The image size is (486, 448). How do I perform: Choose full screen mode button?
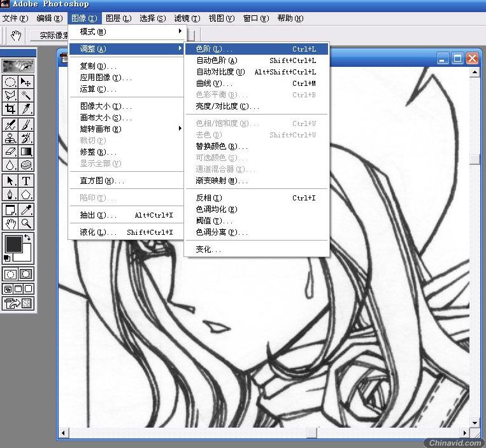[29, 289]
